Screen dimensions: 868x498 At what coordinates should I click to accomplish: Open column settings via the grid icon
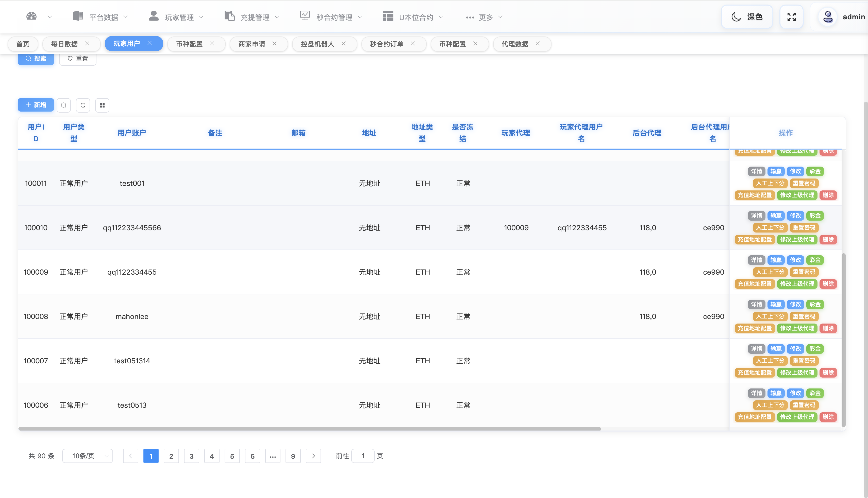click(102, 105)
